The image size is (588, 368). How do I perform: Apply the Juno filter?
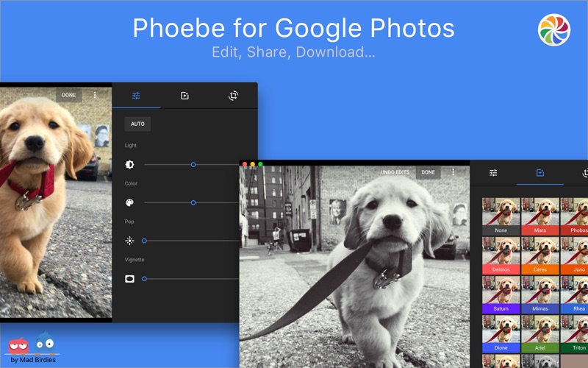click(x=574, y=255)
